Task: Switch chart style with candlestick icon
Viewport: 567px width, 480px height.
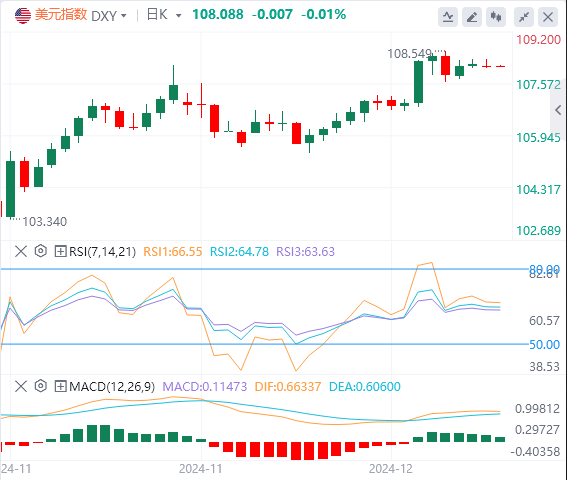Action: click(496, 17)
